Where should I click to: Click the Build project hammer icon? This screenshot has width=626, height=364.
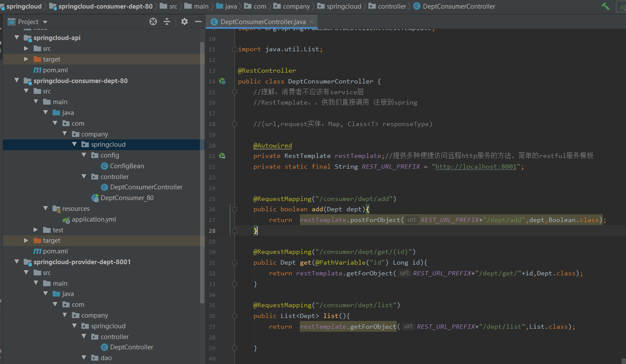605,6
